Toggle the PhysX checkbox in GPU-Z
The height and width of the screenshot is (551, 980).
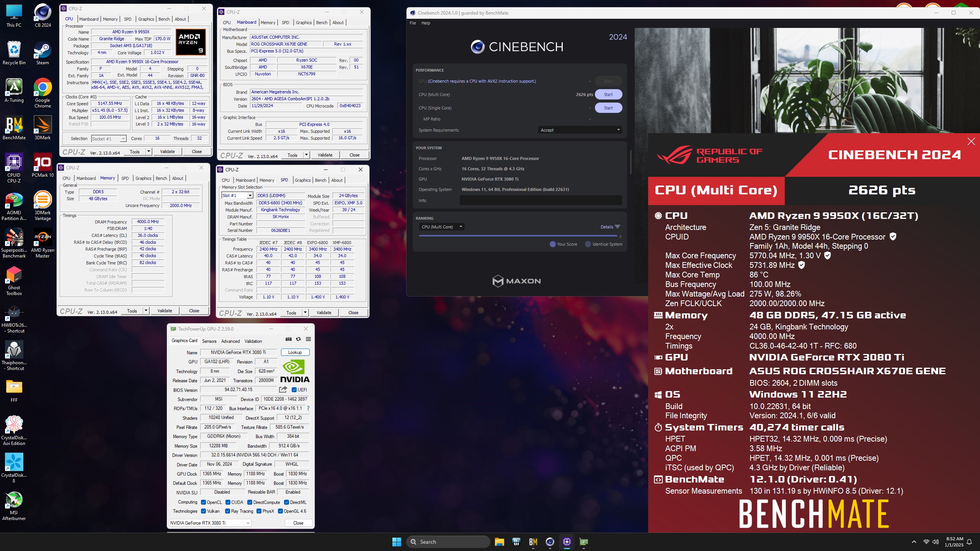pos(259,511)
